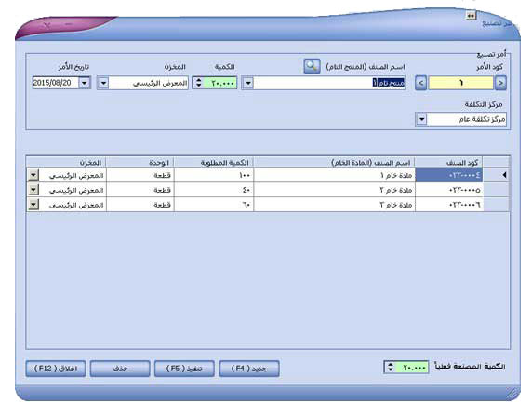Go to next order with right arrow
Viewport: 532px width, 416px height.
[x=500, y=83]
